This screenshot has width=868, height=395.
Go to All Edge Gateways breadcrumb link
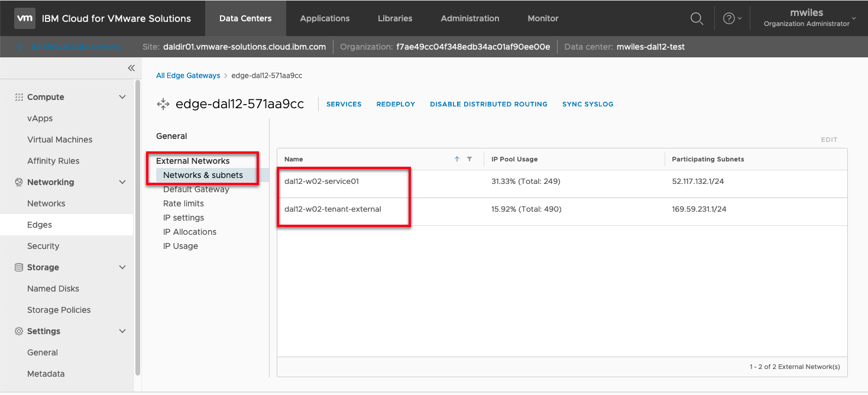187,76
